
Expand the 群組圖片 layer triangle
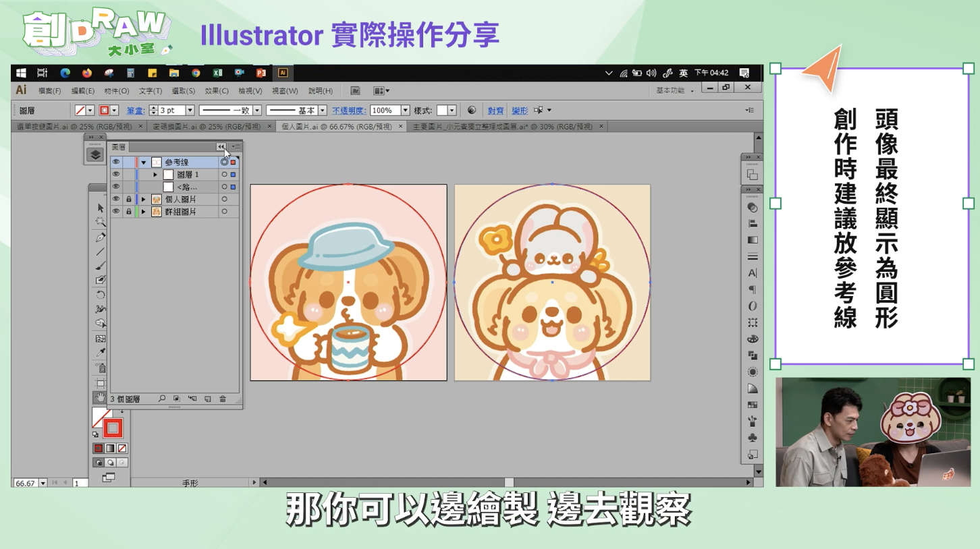coord(144,212)
